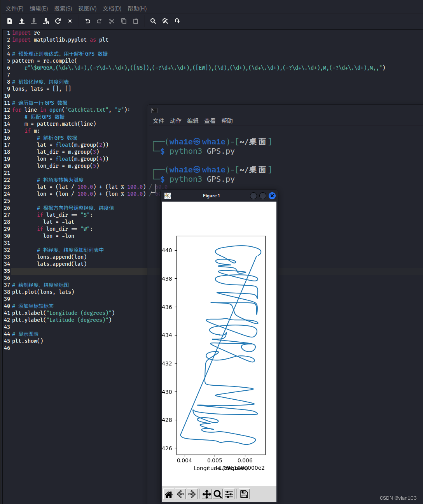Open the 搜索(S) menu
Screen dimensions: 423x504
(x=63, y=9)
